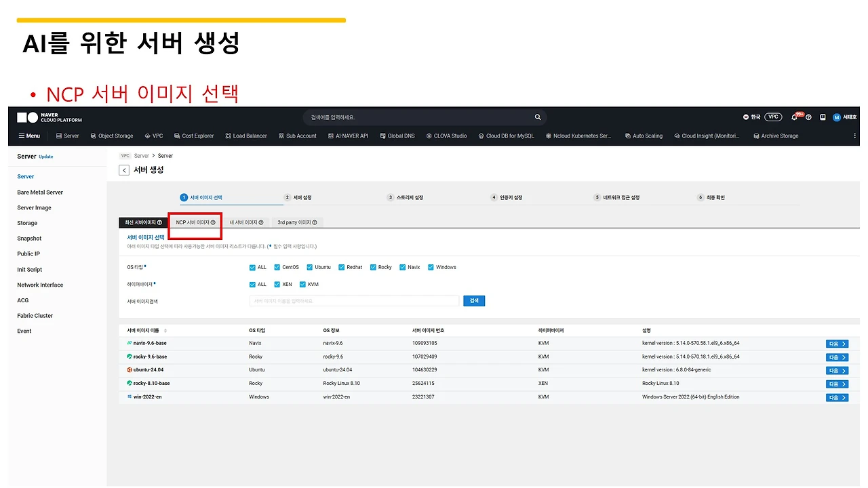868x488 pixels.
Task: Open the Ncloud Kubernetes Service shortcut
Action: coord(578,136)
